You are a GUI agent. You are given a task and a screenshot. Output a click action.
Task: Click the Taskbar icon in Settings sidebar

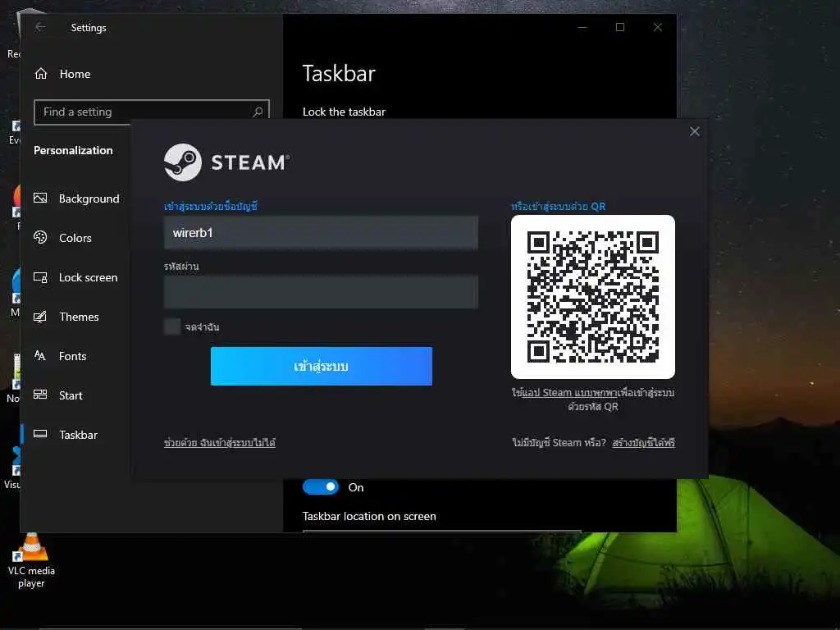pos(40,434)
